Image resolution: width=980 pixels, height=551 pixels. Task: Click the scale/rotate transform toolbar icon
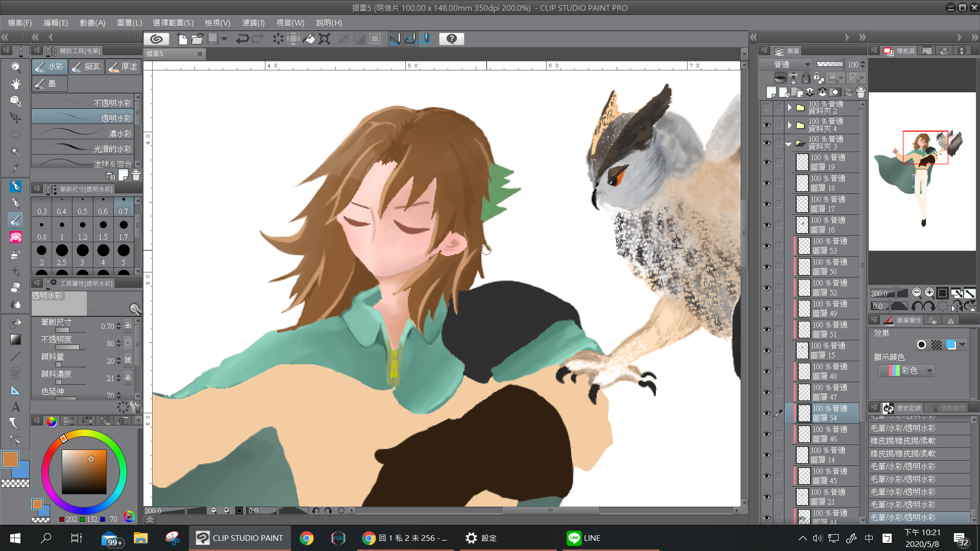click(x=324, y=39)
